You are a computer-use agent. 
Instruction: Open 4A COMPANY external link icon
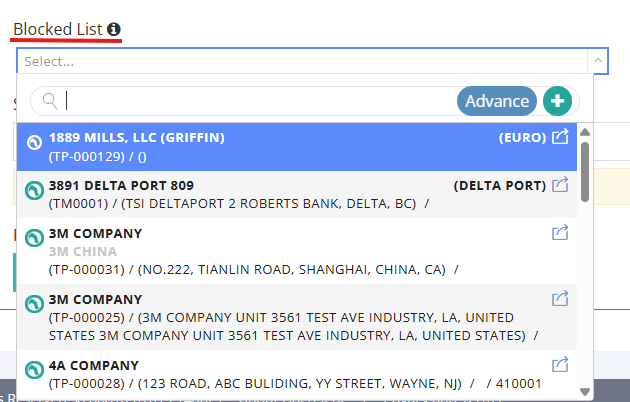(560, 365)
